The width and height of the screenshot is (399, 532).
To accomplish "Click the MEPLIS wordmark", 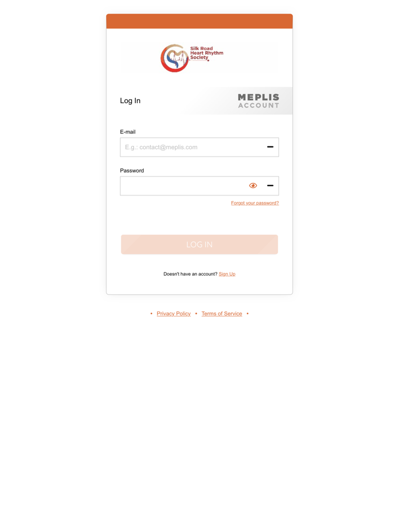I will (x=258, y=97).
